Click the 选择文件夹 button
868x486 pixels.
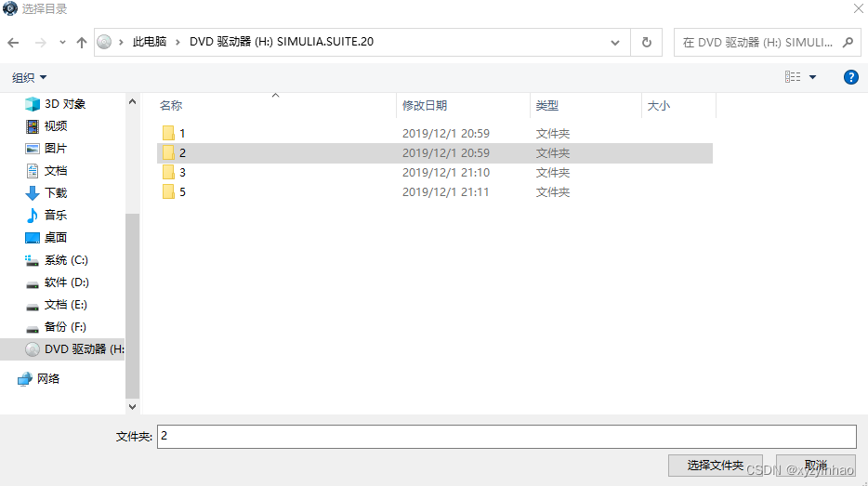tap(715, 466)
